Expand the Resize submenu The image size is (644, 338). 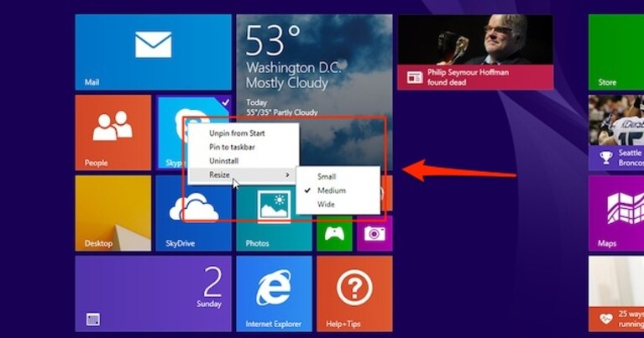coord(243,174)
